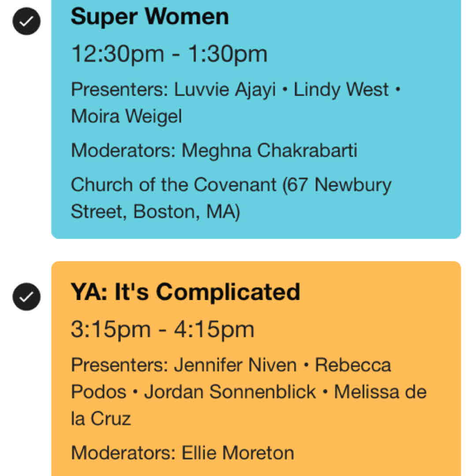The width and height of the screenshot is (476, 476).
Task: Select moderator Ellie Moreton
Action: click(x=238, y=453)
